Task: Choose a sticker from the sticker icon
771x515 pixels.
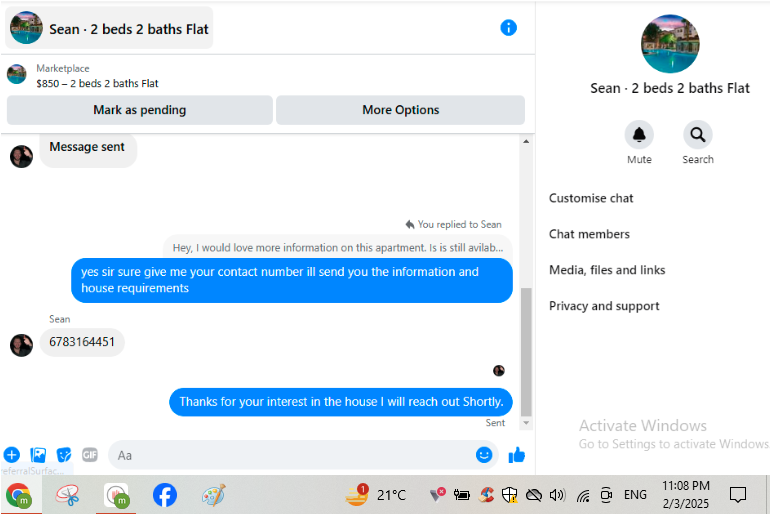Action: [64, 455]
